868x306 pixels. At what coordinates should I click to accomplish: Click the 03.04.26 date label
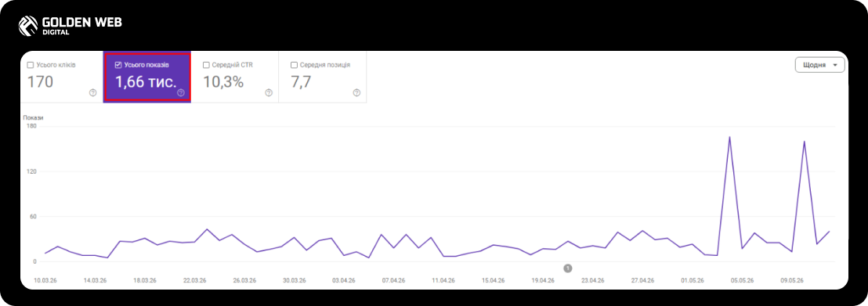click(344, 280)
